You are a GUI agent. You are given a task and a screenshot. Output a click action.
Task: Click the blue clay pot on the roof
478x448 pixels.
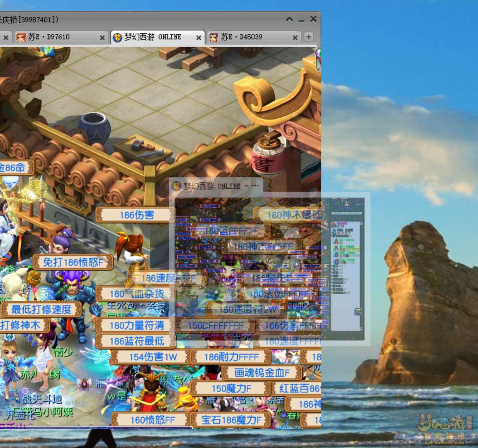(x=94, y=127)
